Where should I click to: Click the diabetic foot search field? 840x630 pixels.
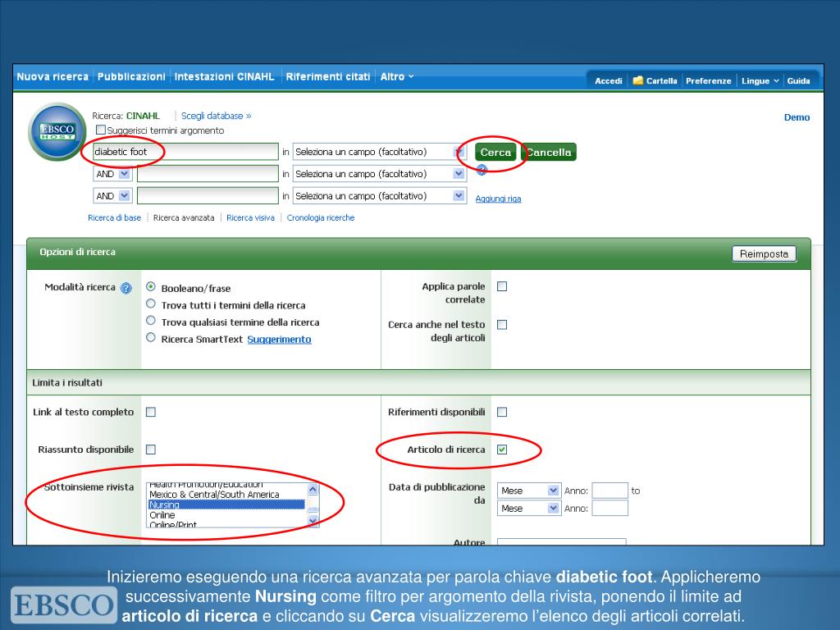185,152
